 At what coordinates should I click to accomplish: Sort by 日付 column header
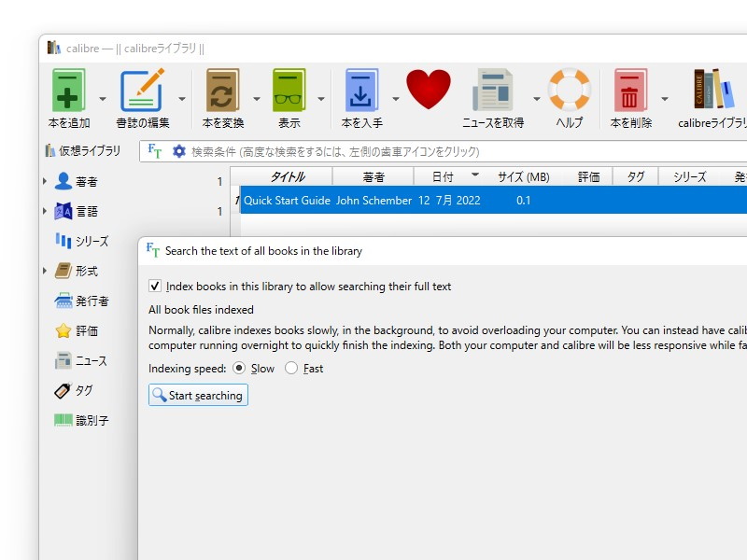point(442,177)
